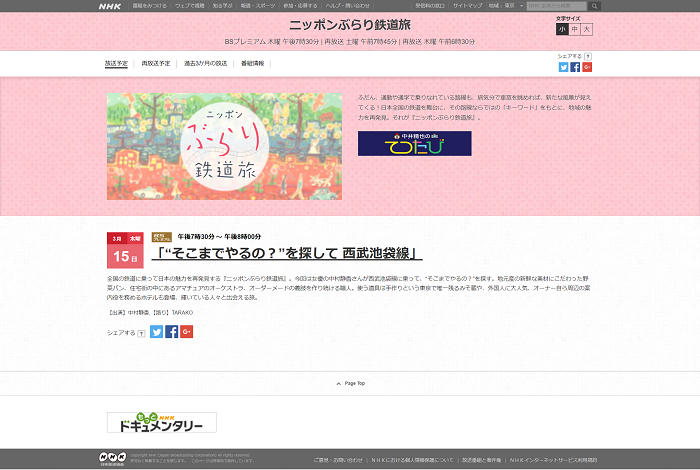Open 番組をみつける top menu

[149, 6]
